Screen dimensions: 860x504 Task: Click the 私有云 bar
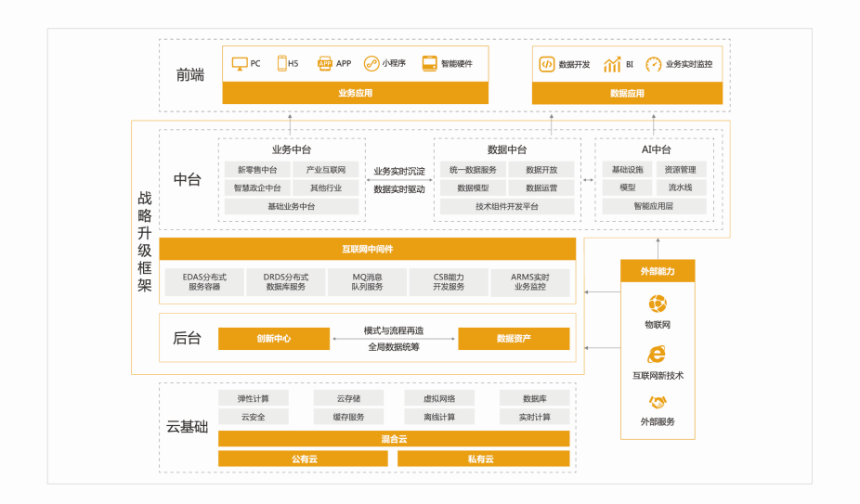[483, 459]
